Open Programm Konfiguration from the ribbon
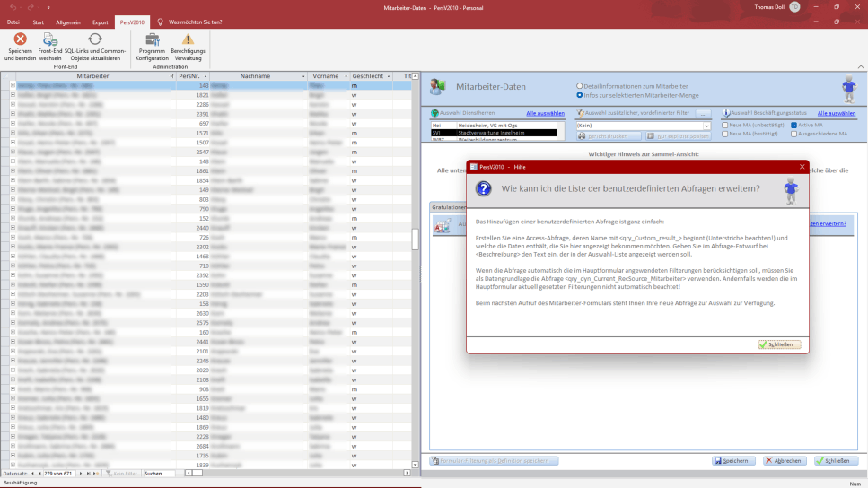 tap(152, 40)
